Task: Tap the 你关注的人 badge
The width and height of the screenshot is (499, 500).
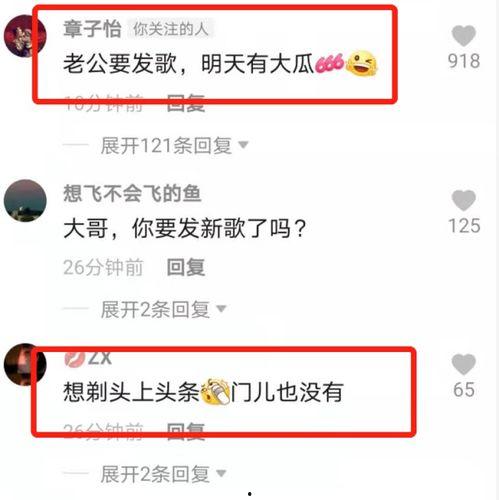Action: [171, 29]
